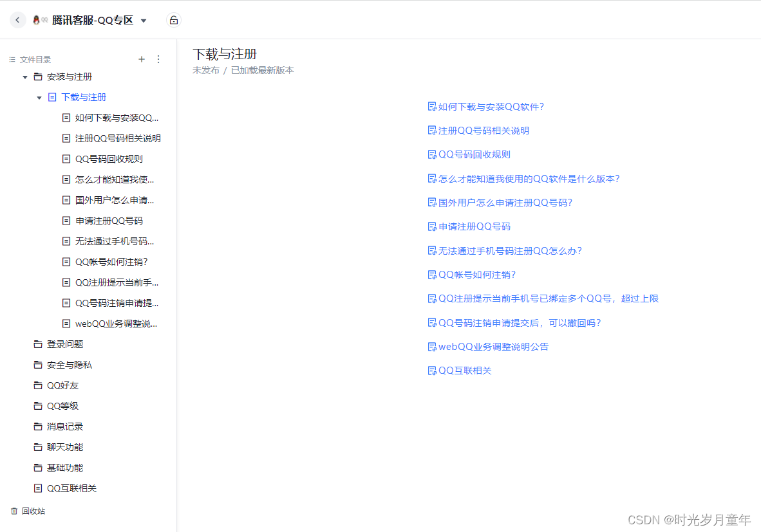
Task: Open the QQ等级 folder
Action: (62, 406)
